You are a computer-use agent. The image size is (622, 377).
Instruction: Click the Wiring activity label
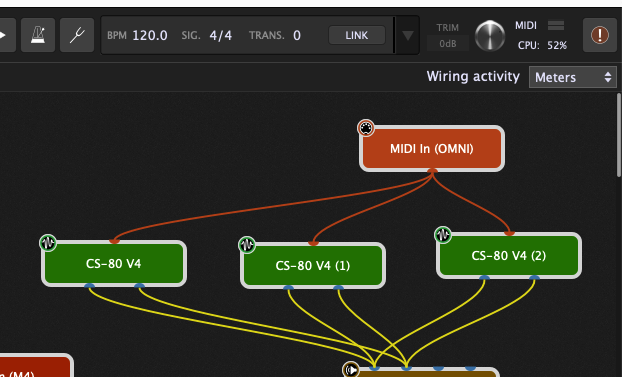(473, 76)
